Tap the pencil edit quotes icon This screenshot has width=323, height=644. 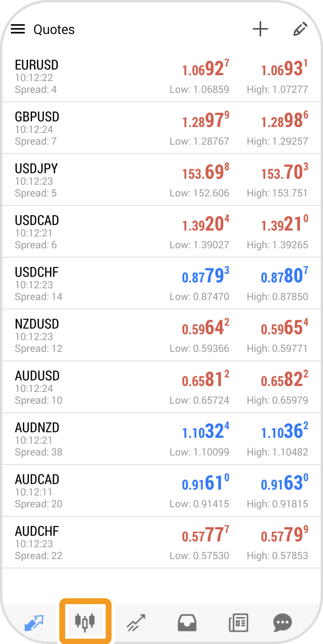[300, 29]
